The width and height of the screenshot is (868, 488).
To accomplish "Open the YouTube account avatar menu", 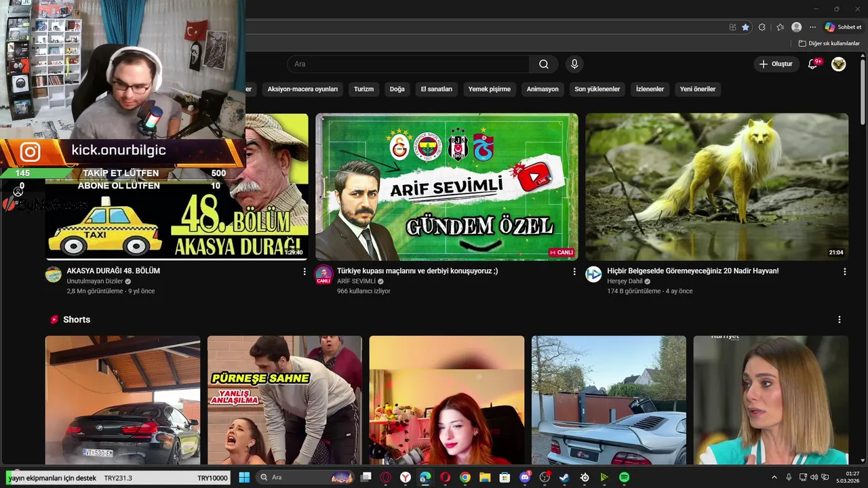I will click(x=839, y=64).
